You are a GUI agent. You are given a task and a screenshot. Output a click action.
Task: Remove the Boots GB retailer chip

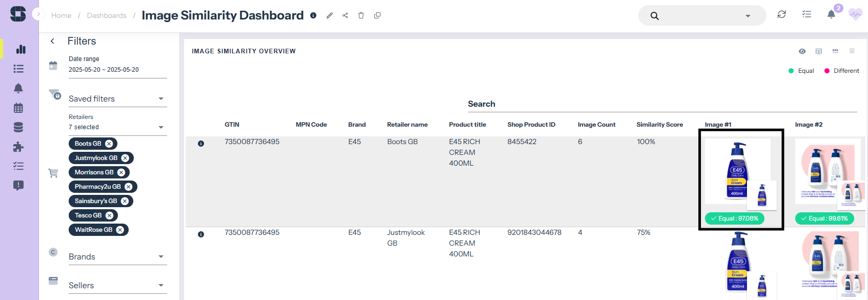(109, 144)
